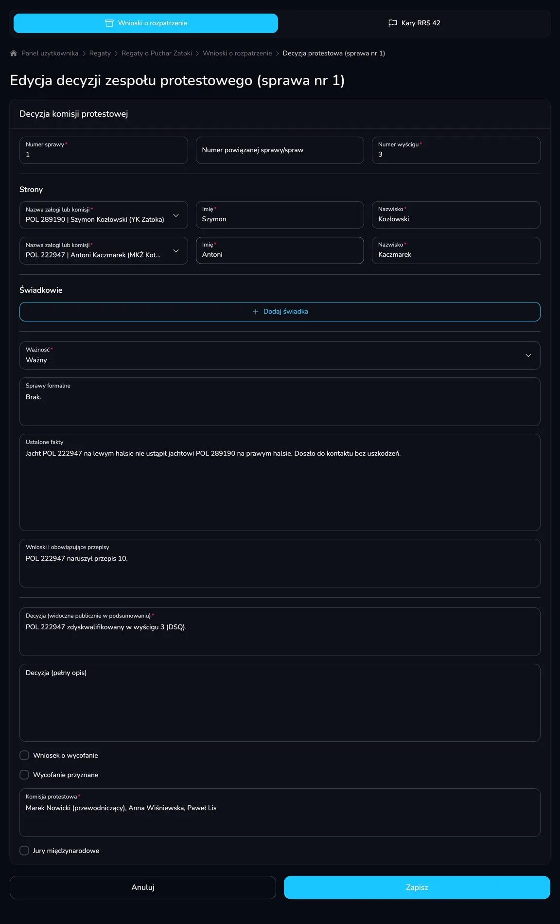The image size is (560, 924).
Task: Focus the Wnioski i obowiązujące przepisy area
Action: coord(280,563)
